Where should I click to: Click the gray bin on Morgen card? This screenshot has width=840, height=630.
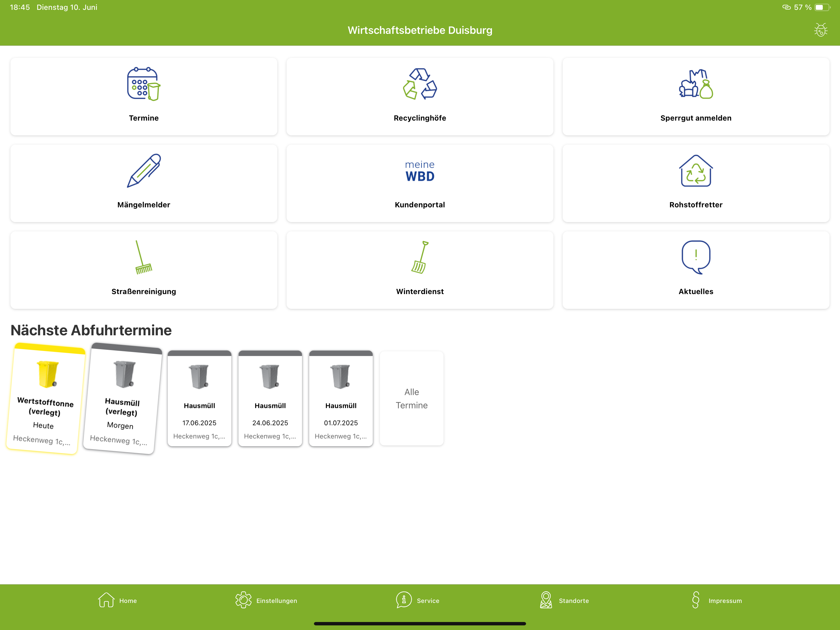click(125, 374)
